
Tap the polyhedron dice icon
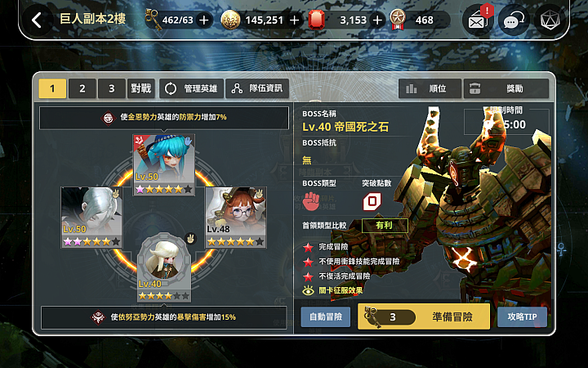click(x=550, y=20)
